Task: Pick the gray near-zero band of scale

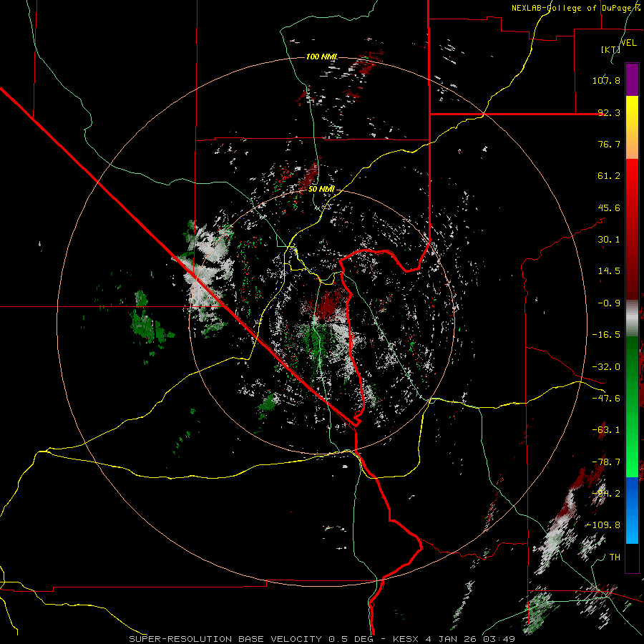Action: coord(632,318)
